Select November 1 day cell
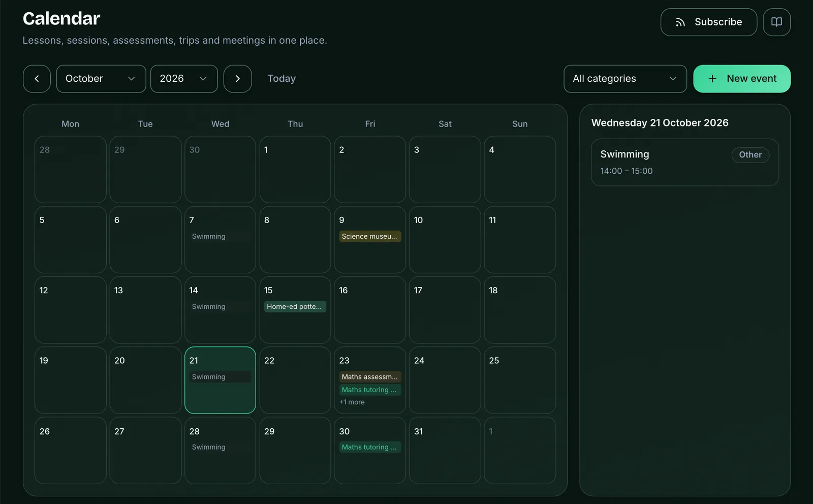The width and height of the screenshot is (813, 504). tap(520, 451)
